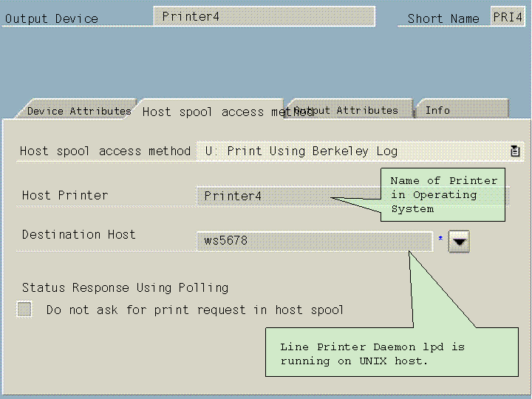Click the 'Status Response Using Polling' heading

point(125,287)
